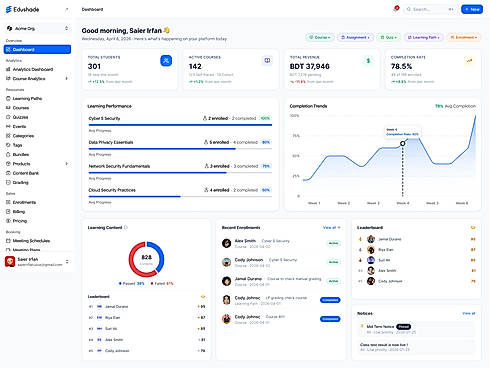
Task: Expand the Course Analytics submenu
Action: 67,79
